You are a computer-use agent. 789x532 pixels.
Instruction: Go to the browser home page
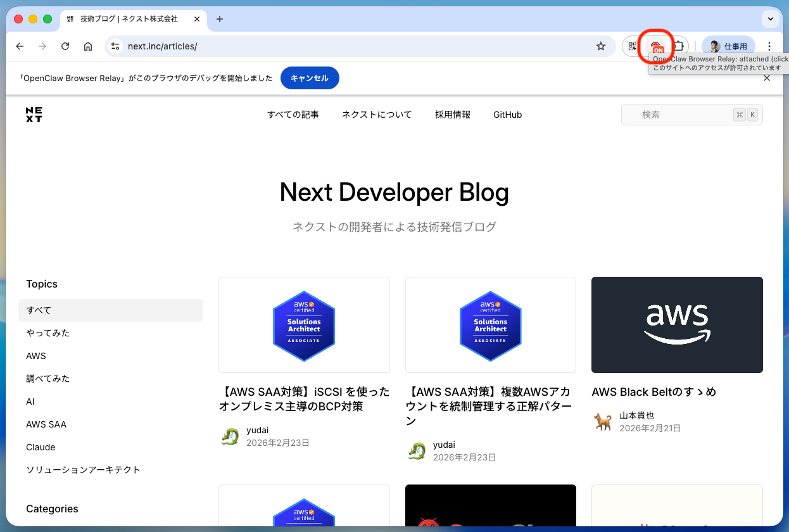coord(88,46)
